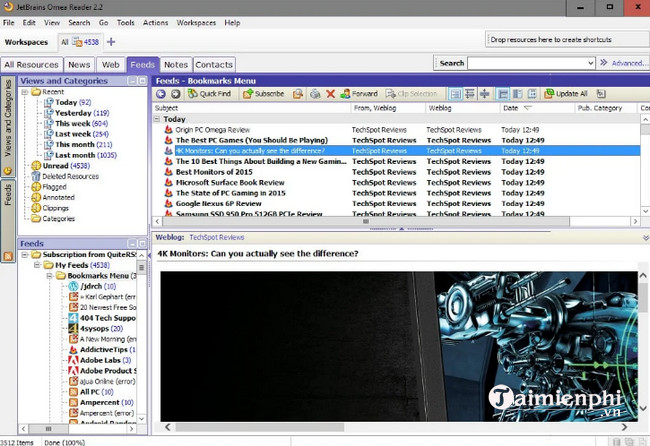
Task: Click the red Delete X icon
Action: 330,93
